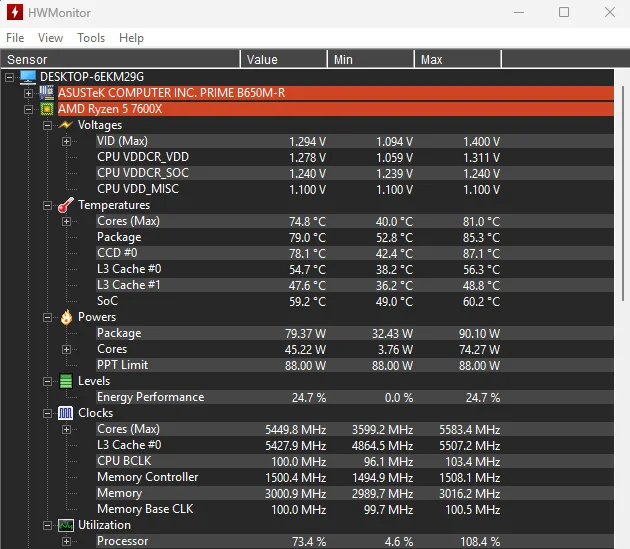Select the CCD #0 temperature row
This screenshot has width=630, height=549.
[x=355, y=253]
